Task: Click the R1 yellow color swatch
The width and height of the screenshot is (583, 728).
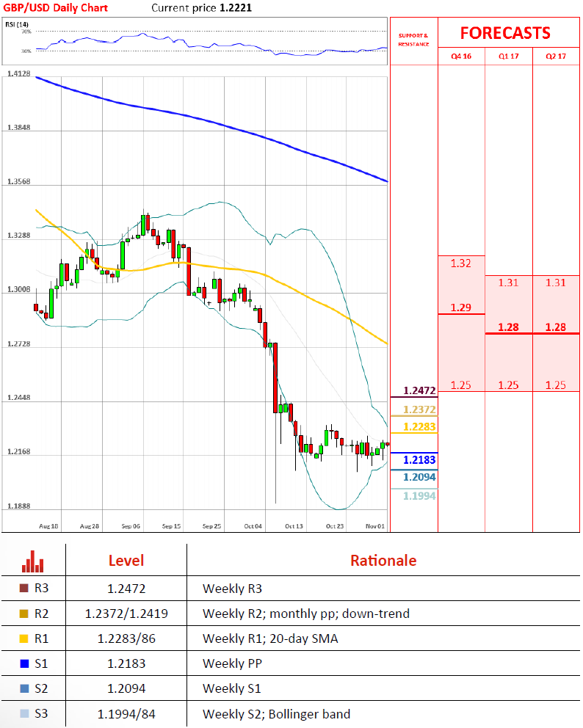Action: tap(23, 638)
